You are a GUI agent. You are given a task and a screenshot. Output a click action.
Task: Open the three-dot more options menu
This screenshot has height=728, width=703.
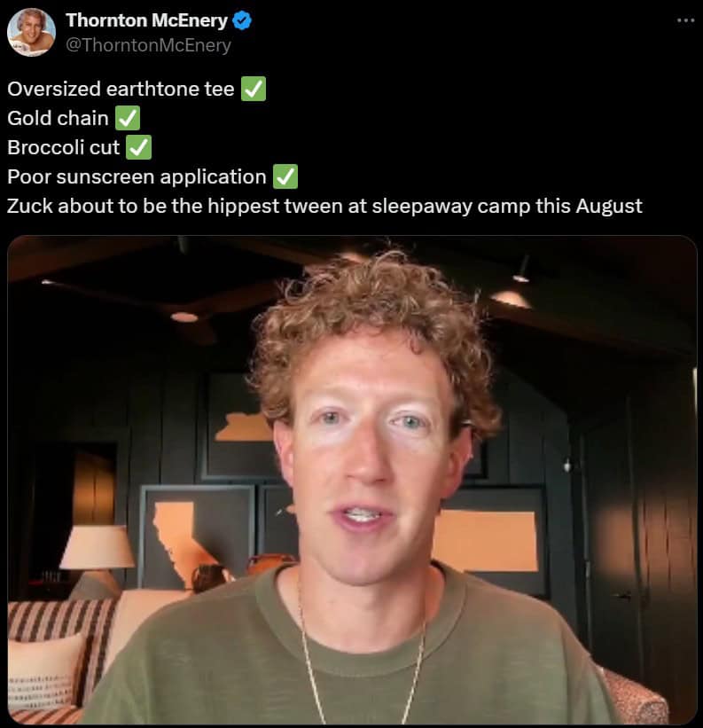coord(685,20)
